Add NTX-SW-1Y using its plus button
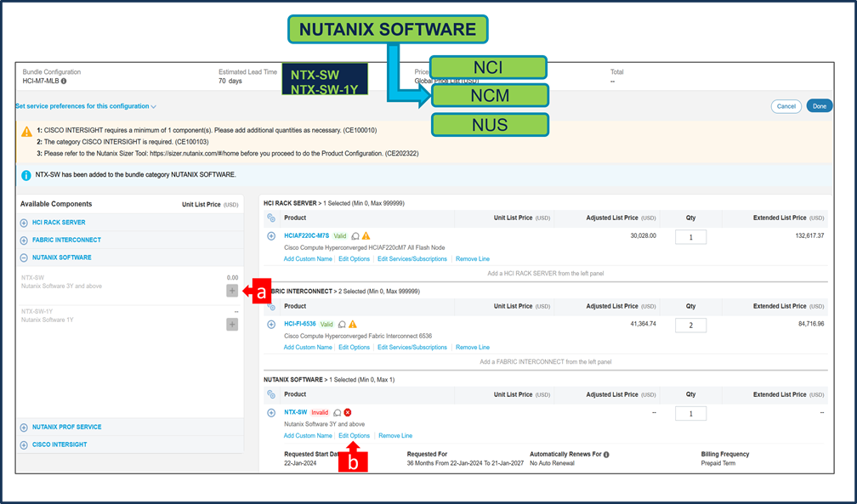857x504 pixels. [232, 325]
